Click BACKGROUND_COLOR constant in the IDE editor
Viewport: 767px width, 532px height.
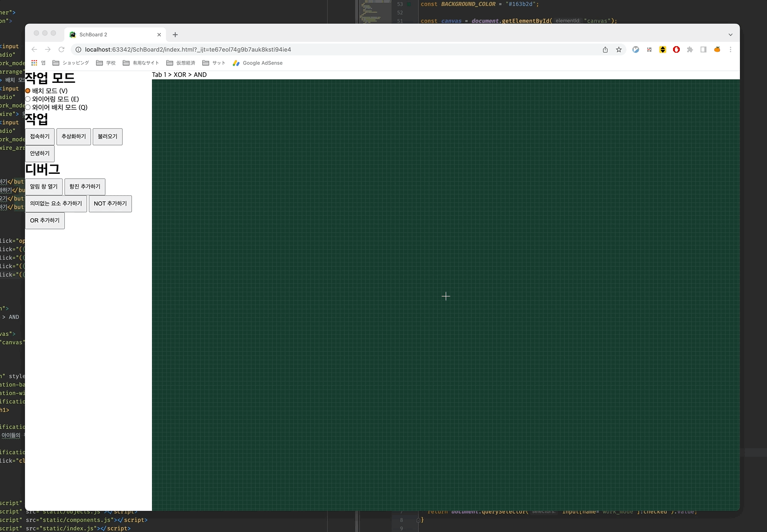(x=468, y=4)
